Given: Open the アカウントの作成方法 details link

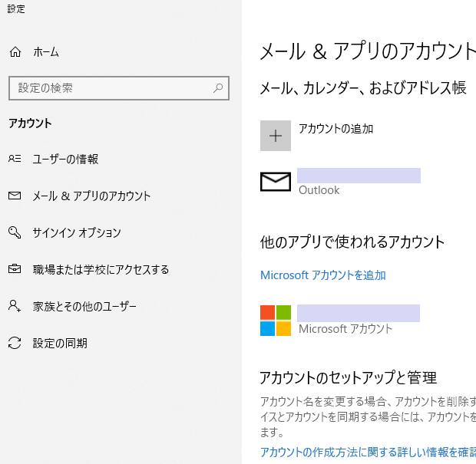Looking at the screenshot, I should click(x=367, y=452).
